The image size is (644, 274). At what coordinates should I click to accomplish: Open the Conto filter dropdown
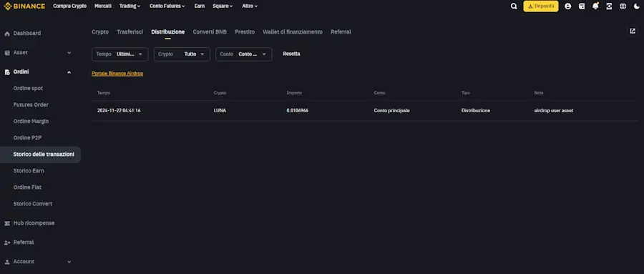(x=243, y=54)
